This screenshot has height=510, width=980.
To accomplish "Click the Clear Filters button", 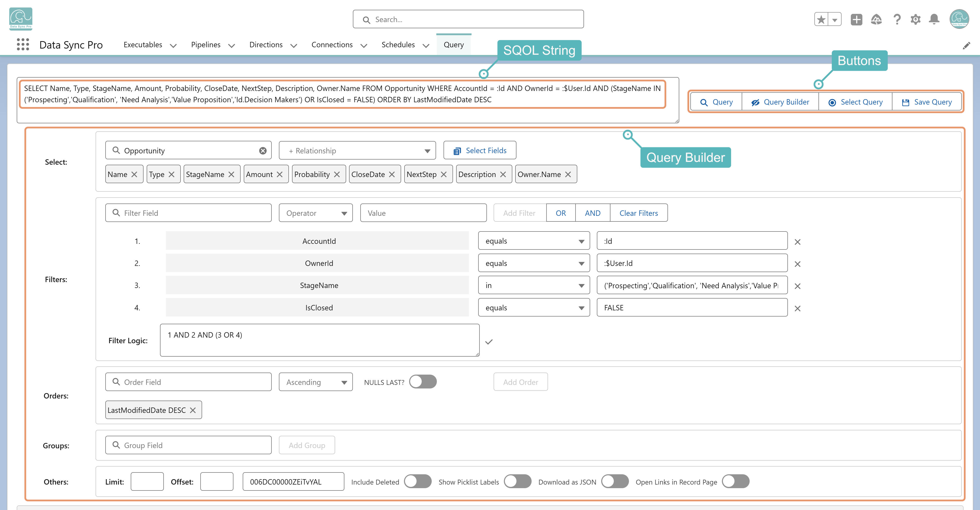I will (638, 213).
